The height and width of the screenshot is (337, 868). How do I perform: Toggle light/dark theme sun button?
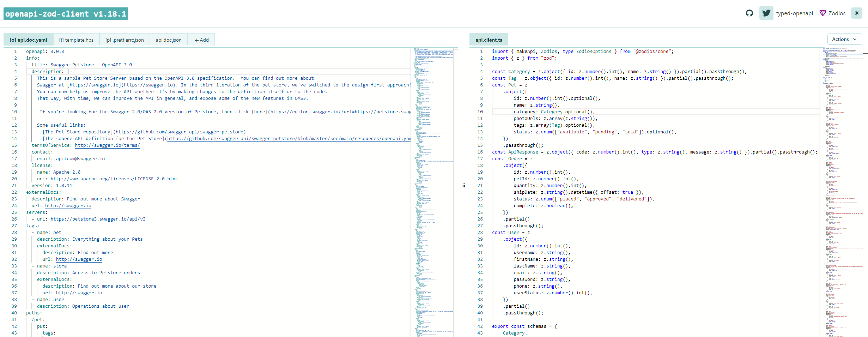[856, 13]
